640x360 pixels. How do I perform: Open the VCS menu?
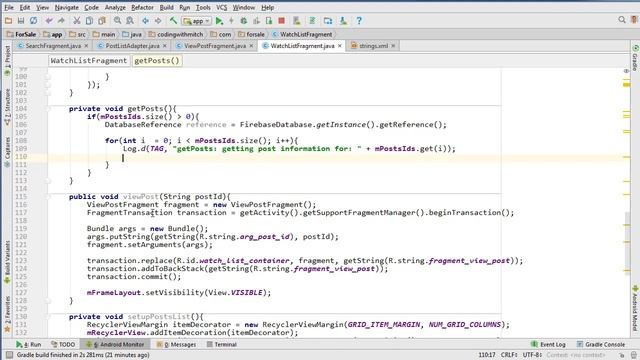point(221,7)
